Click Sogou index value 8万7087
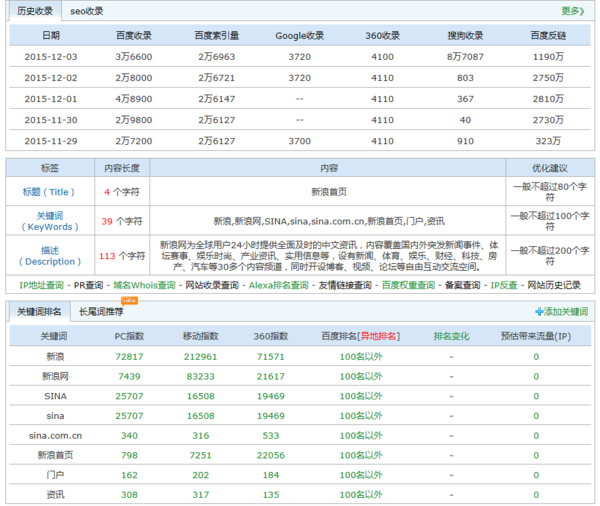This screenshot has height=506, width=600. 465,57
